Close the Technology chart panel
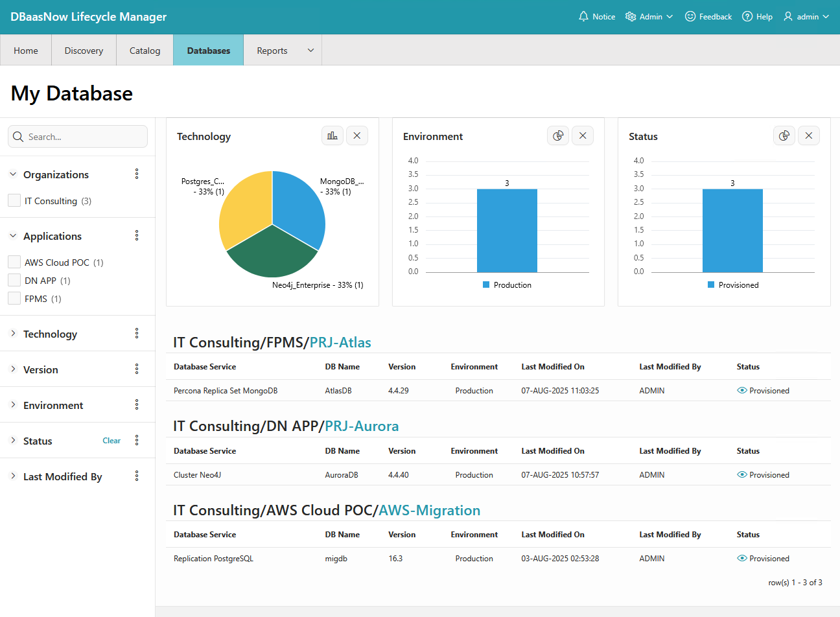This screenshot has width=840, height=617. (x=357, y=135)
